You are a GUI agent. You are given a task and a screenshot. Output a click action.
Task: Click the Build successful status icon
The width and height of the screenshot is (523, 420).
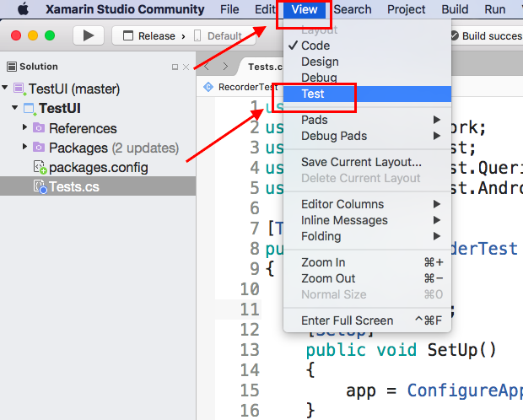coord(454,35)
